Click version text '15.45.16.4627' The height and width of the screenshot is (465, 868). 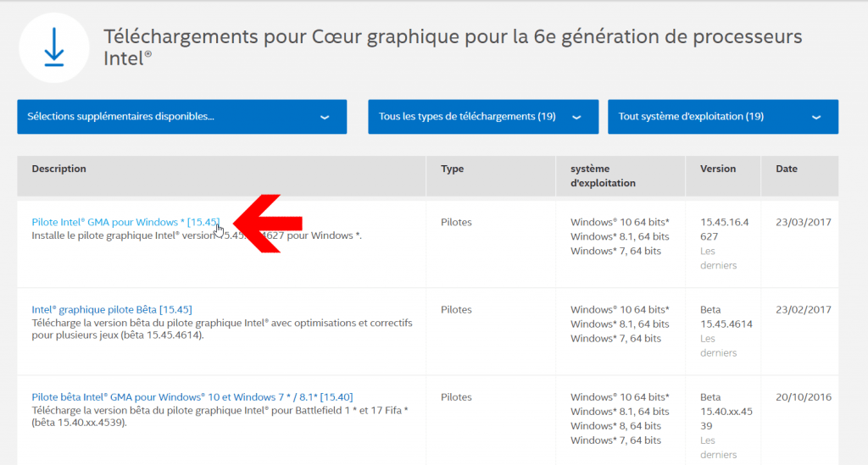(x=724, y=230)
